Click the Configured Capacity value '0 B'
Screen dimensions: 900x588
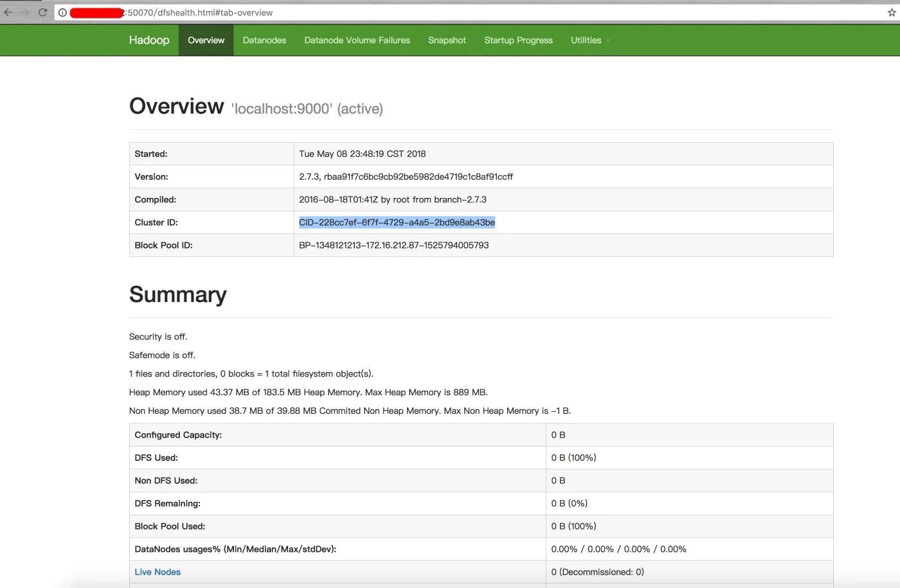(558, 435)
